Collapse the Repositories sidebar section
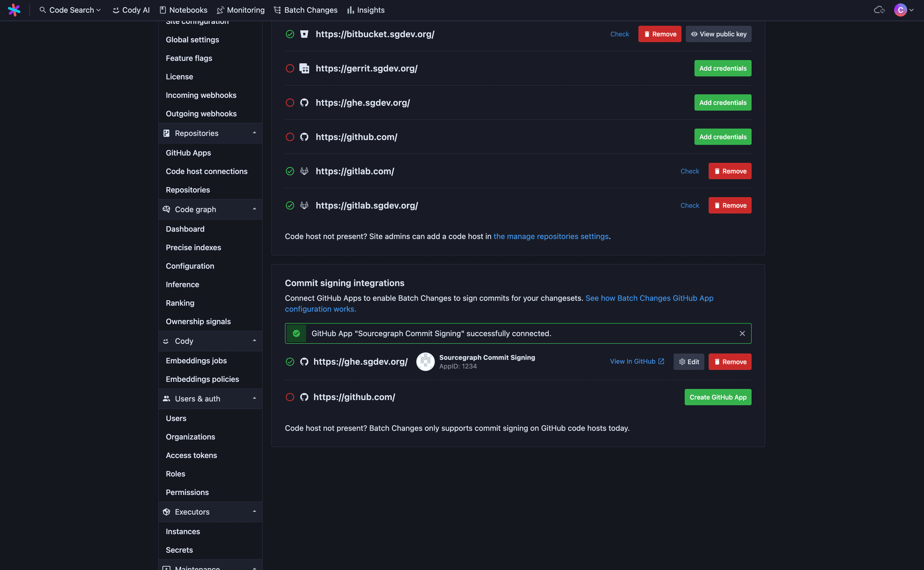Viewport: 924px width, 570px height. tap(210, 133)
